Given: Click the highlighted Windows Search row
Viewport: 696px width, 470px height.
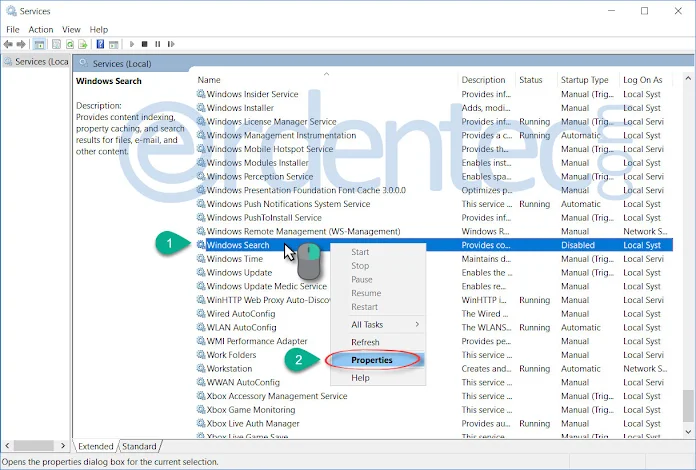Looking at the screenshot, I should [x=435, y=245].
